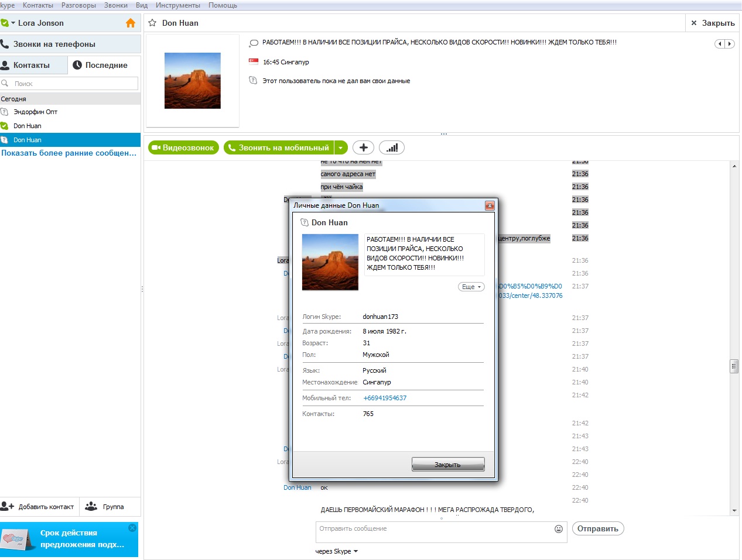Open the emoticon picker in message box
This screenshot has width=742, height=560.
[x=559, y=529]
